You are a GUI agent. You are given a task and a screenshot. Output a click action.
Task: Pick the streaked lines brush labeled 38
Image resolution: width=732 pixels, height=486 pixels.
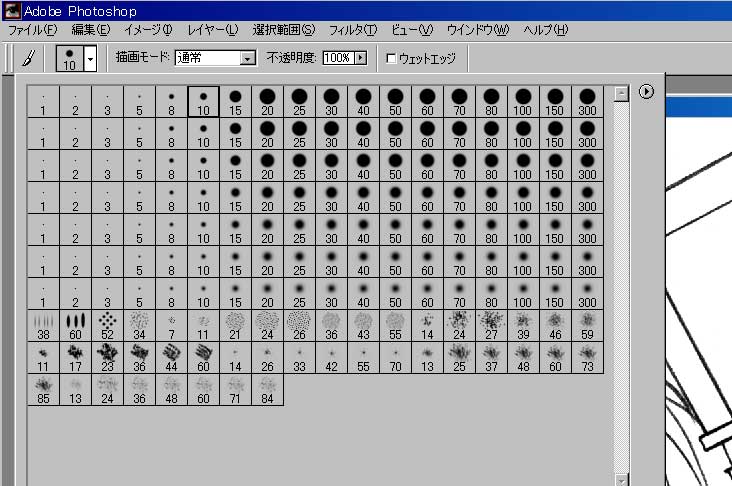[43, 326]
